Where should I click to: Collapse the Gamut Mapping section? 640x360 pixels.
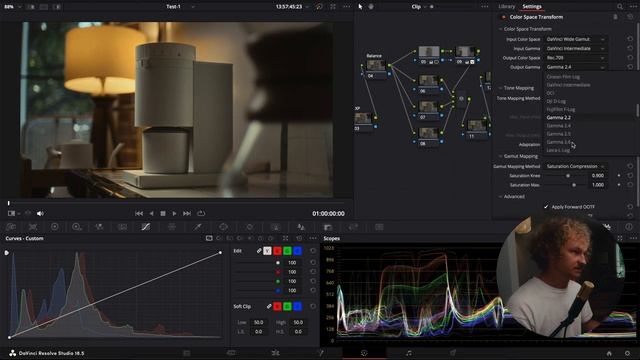point(501,156)
